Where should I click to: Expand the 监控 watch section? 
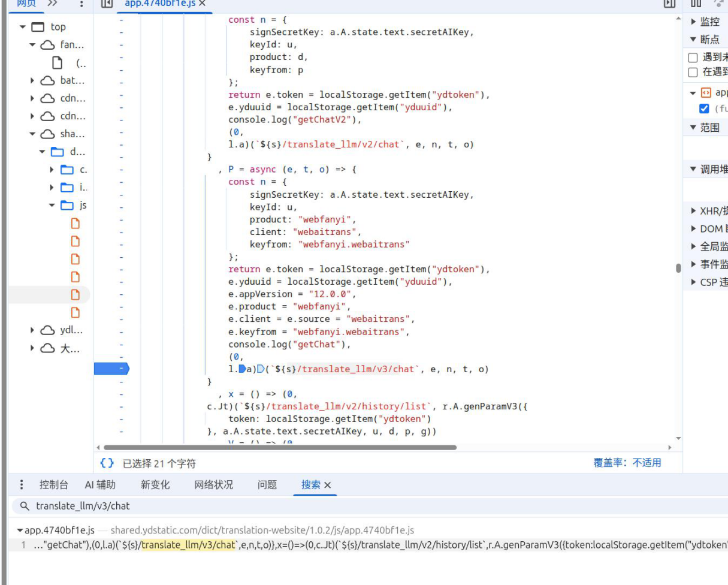pos(694,22)
